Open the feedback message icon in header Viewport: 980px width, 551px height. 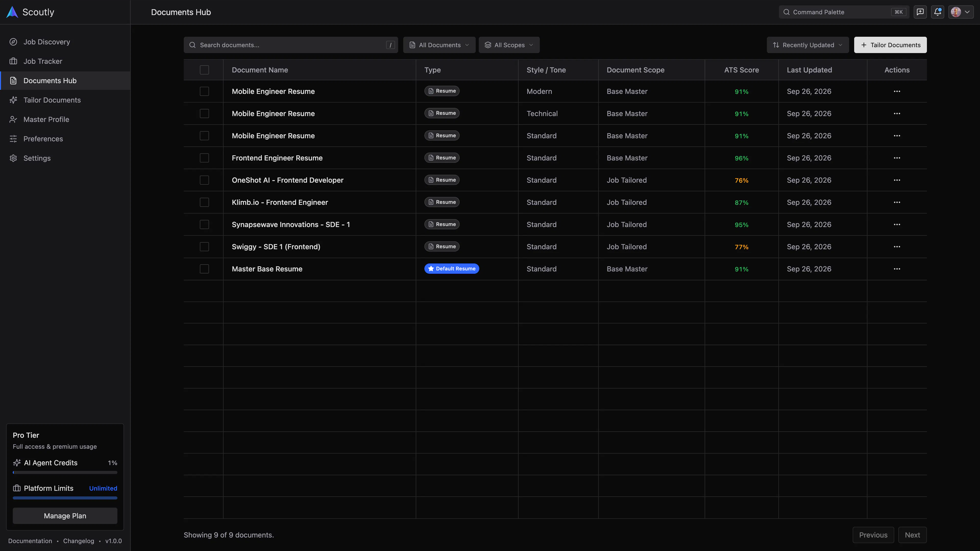tap(920, 12)
